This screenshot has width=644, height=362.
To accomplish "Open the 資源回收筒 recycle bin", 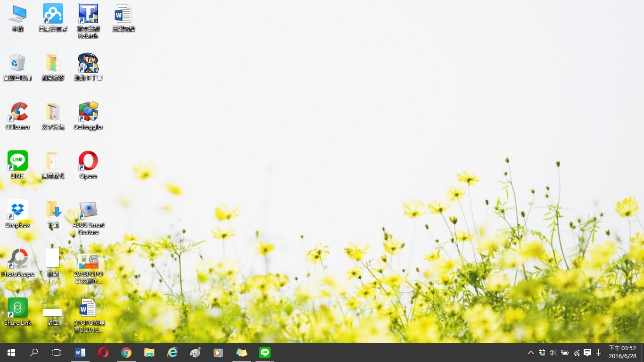I will point(17,67).
